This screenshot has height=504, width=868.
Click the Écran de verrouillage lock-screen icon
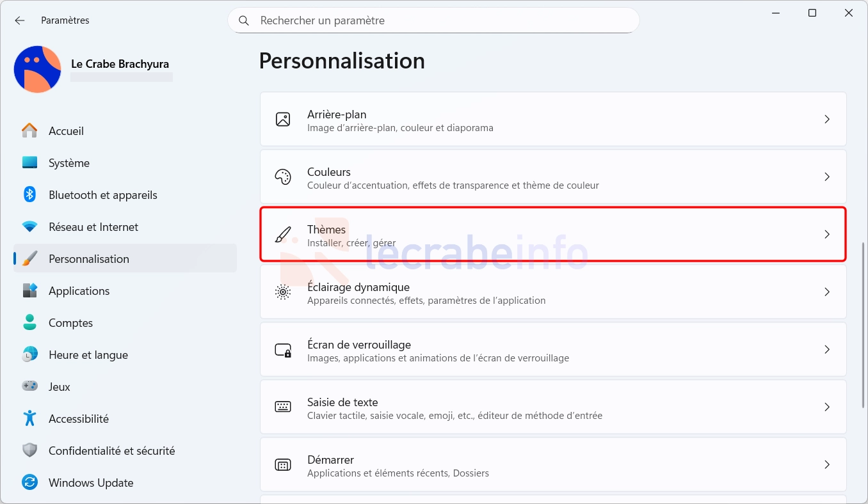click(x=283, y=349)
